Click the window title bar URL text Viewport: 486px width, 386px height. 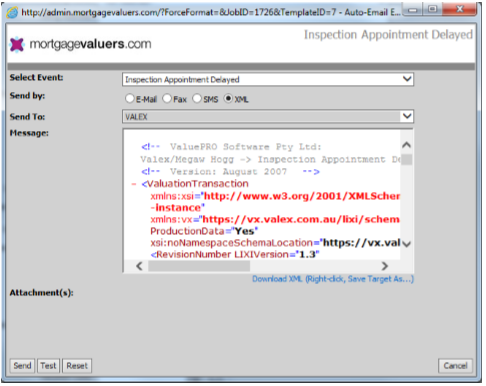click(210, 12)
